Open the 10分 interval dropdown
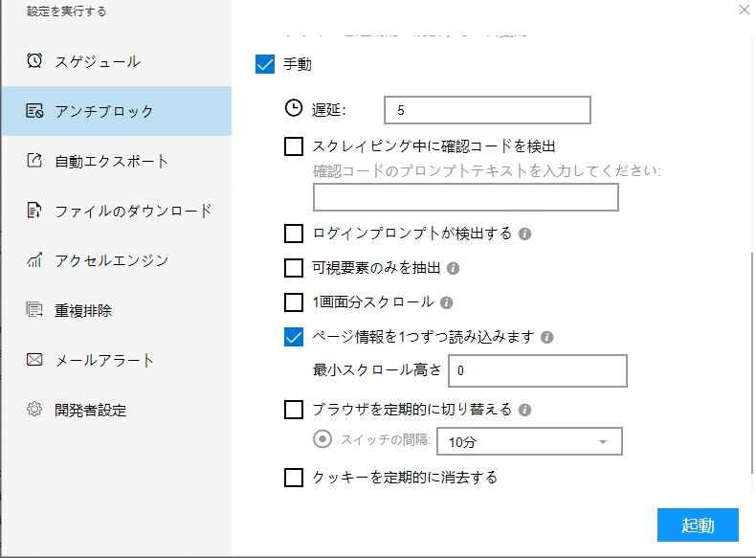756x558 pixels. (528, 441)
